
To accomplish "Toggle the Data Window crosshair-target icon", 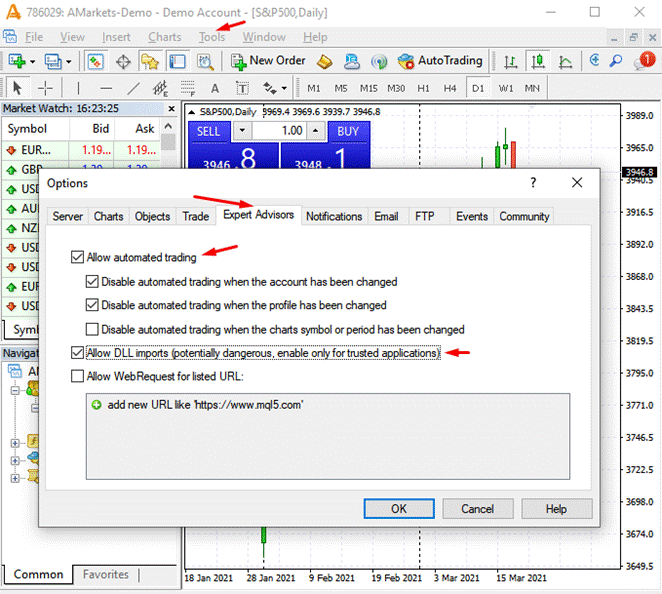I will 123,62.
